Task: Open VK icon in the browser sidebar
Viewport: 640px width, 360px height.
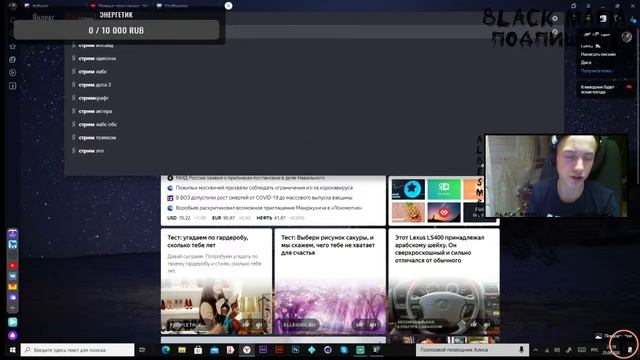Action: pyautogui.click(x=13, y=276)
